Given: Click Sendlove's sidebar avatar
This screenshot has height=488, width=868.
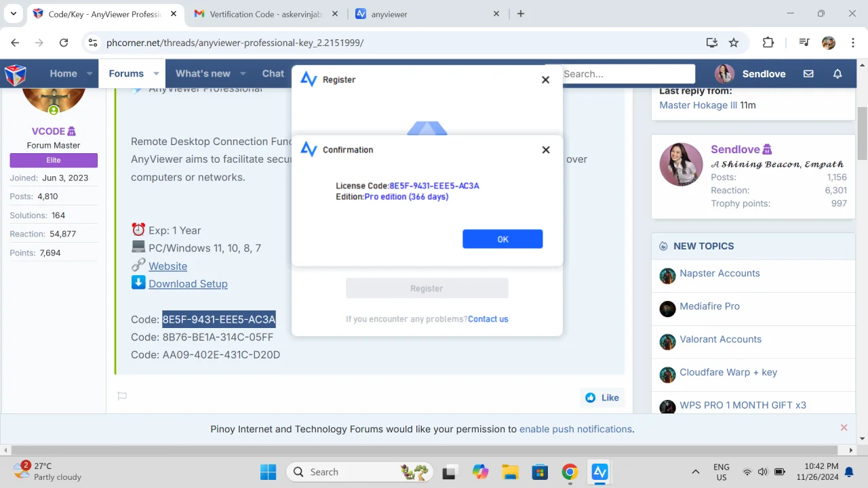Looking at the screenshot, I should [x=681, y=164].
